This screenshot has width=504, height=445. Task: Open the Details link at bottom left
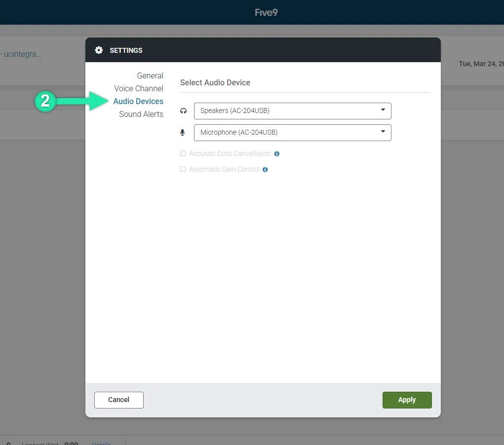(x=101, y=443)
